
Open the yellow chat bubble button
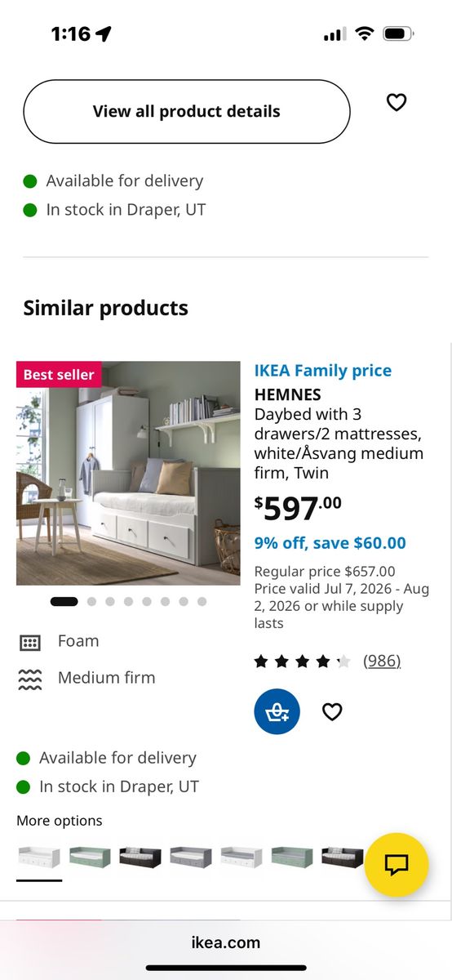click(397, 865)
